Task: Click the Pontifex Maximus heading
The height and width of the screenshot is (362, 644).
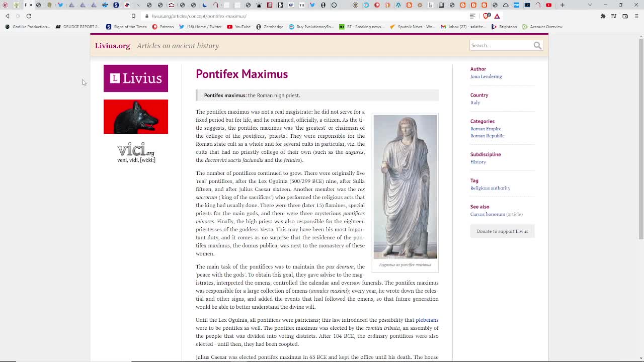Action: coord(242,74)
